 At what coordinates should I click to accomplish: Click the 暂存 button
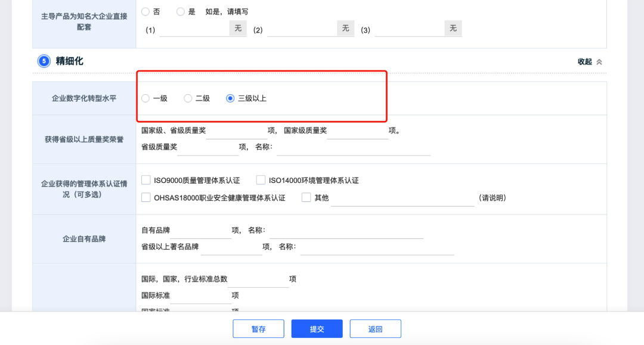point(258,328)
